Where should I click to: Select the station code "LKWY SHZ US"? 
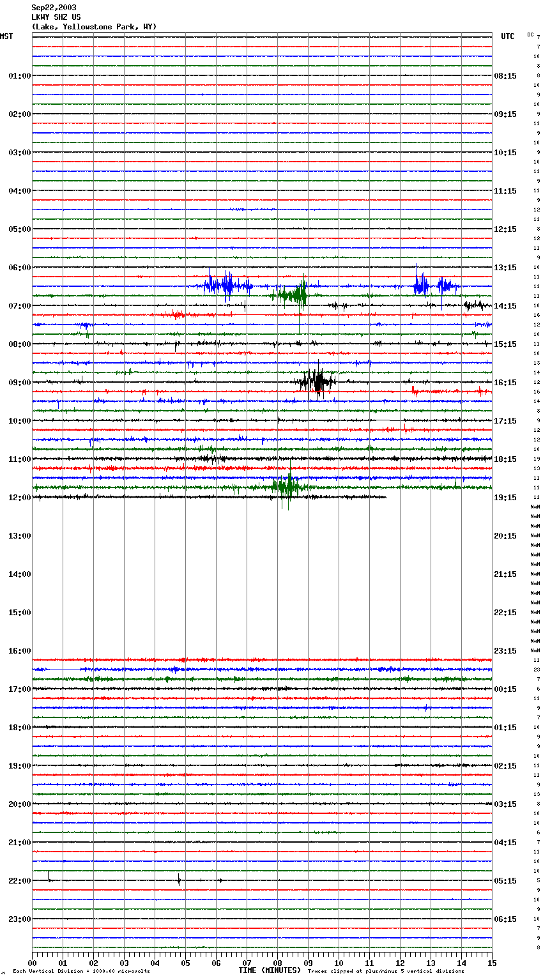point(56,17)
